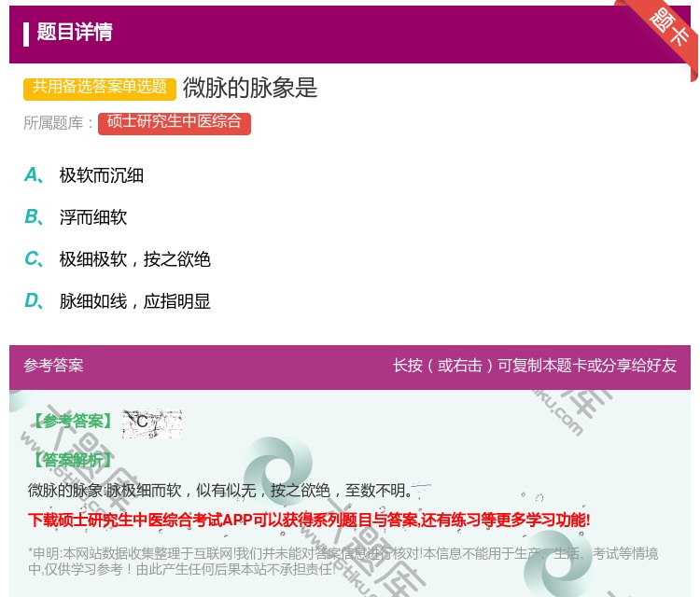Open the 硕士研究生中医综合 question bank tag
Viewport: 700px width, 597px height.
pos(175,123)
